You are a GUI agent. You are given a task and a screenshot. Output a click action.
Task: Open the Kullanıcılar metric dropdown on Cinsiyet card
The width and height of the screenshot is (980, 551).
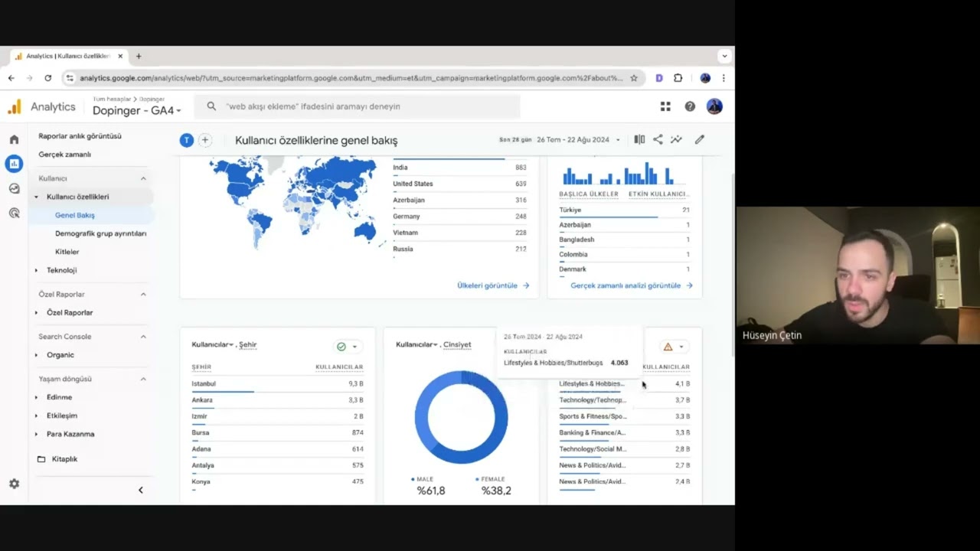pyautogui.click(x=417, y=344)
